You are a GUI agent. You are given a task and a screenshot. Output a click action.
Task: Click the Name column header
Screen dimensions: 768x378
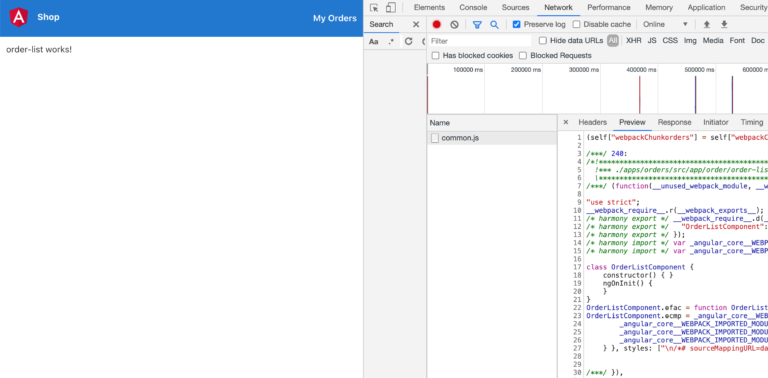pyautogui.click(x=492, y=123)
